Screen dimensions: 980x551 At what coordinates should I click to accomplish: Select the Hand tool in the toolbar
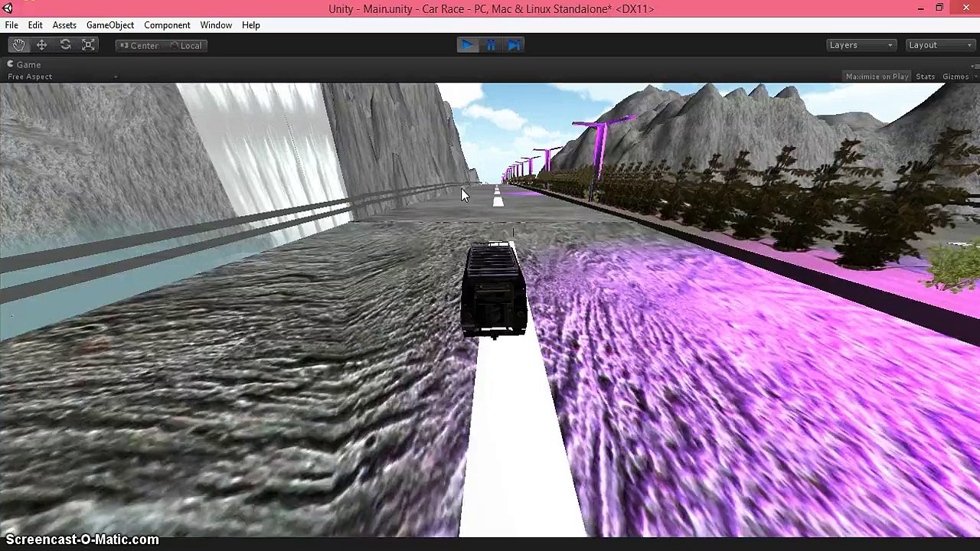18,45
